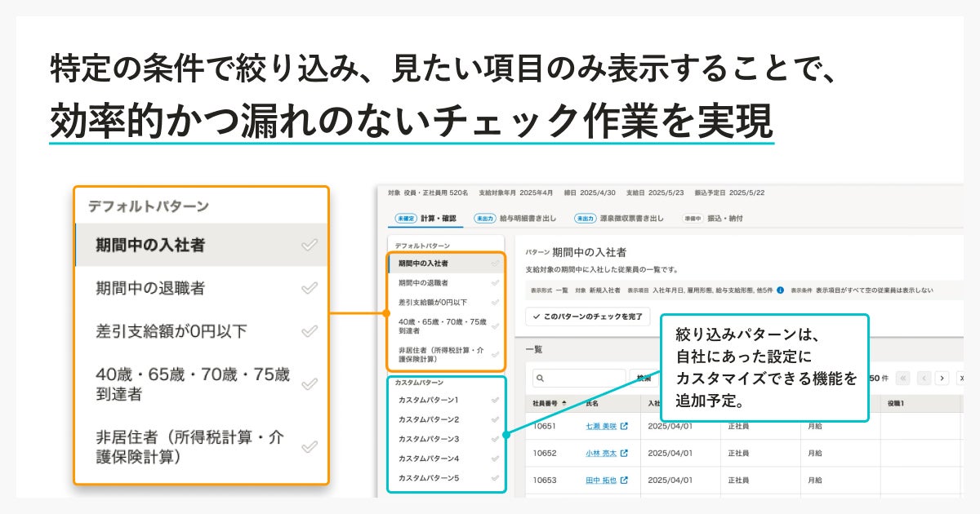Screen dimensions: 980x514
Task: Toggle check of 差引支給額が0円以下 in app sidebar
Action: tap(495, 302)
